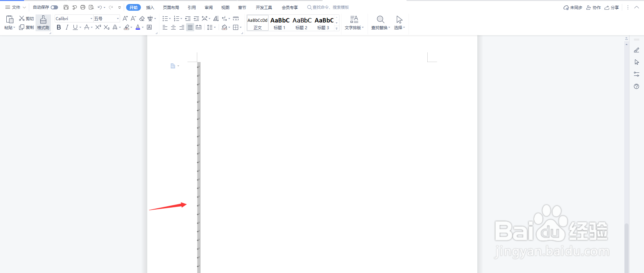
Task: Click the character border icon
Action: pyautogui.click(x=149, y=27)
